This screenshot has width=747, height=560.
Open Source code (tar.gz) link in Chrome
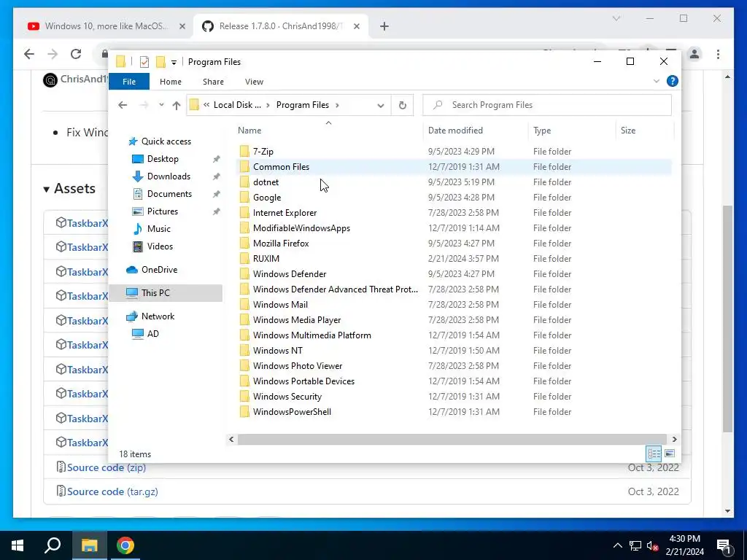coord(112,491)
